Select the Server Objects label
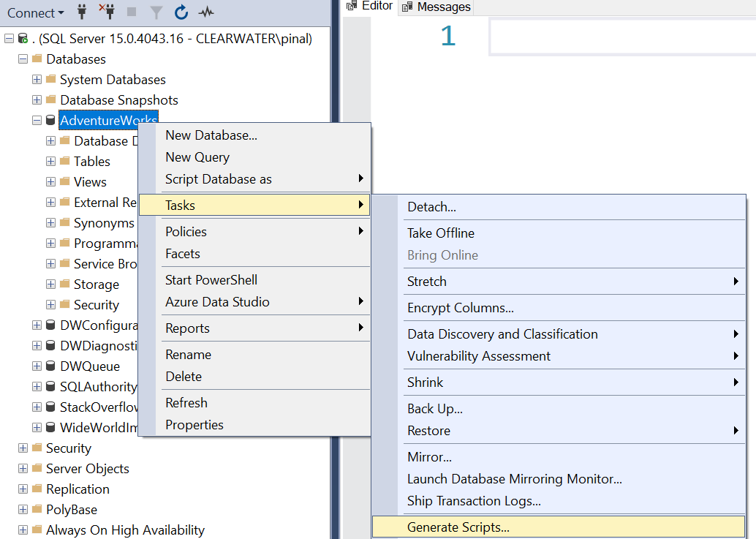This screenshot has height=539, width=756. coord(87,469)
